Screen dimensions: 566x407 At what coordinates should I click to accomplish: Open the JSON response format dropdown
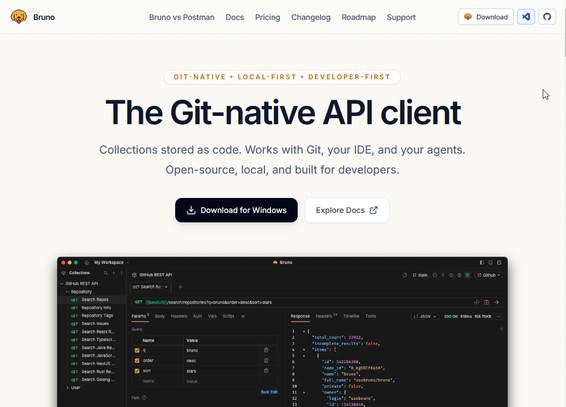(x=425, y=316)
